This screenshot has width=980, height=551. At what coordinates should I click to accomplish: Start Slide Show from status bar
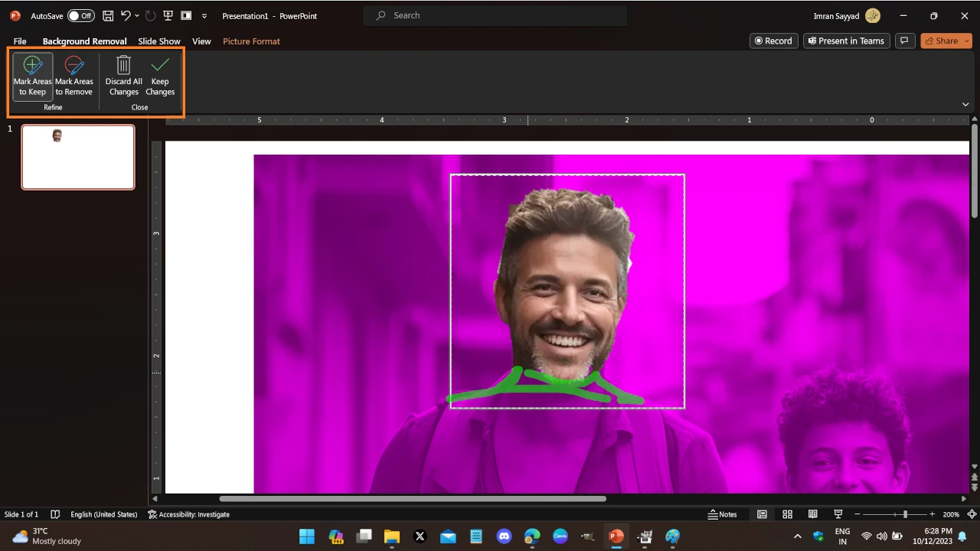838,514
